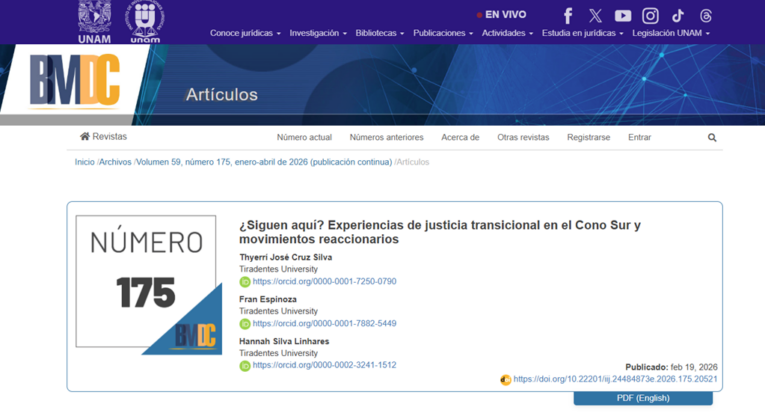The width and height of the screenshot is (765, 413).
Task: Click the Threads social icon
Action: click(706, 16)
